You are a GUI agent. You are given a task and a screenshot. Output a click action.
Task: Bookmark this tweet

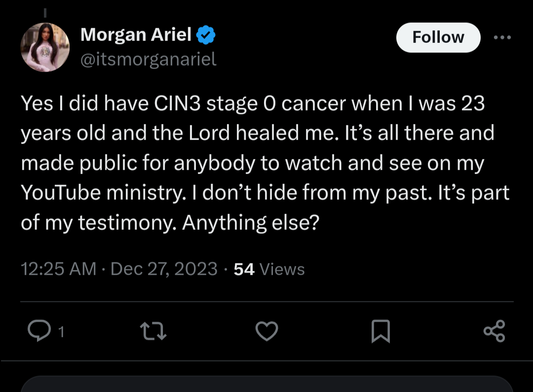381,331
